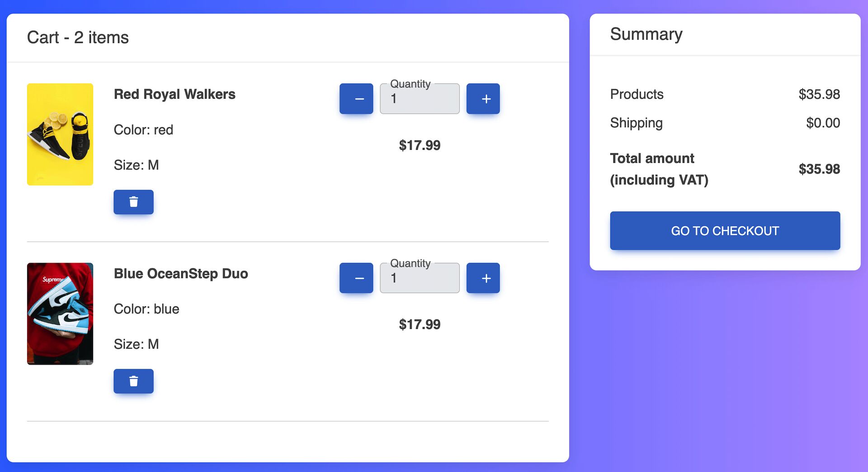This screenshot has width=868, height=472.
Task: Click the Total amount value $35.98
Action: pyautogui.click(x=818, y=169)
